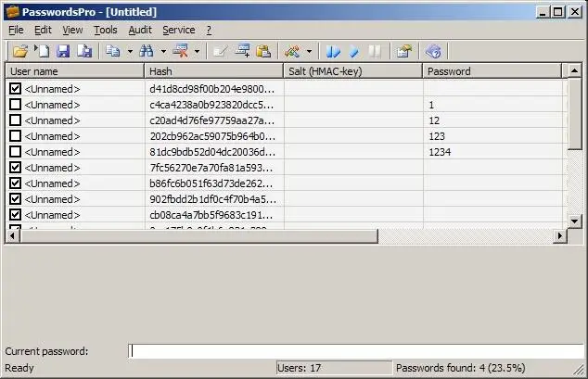
Task: Uncheck the row with hash b86fc6b051f63d73de262...
Action: (15, 183)
